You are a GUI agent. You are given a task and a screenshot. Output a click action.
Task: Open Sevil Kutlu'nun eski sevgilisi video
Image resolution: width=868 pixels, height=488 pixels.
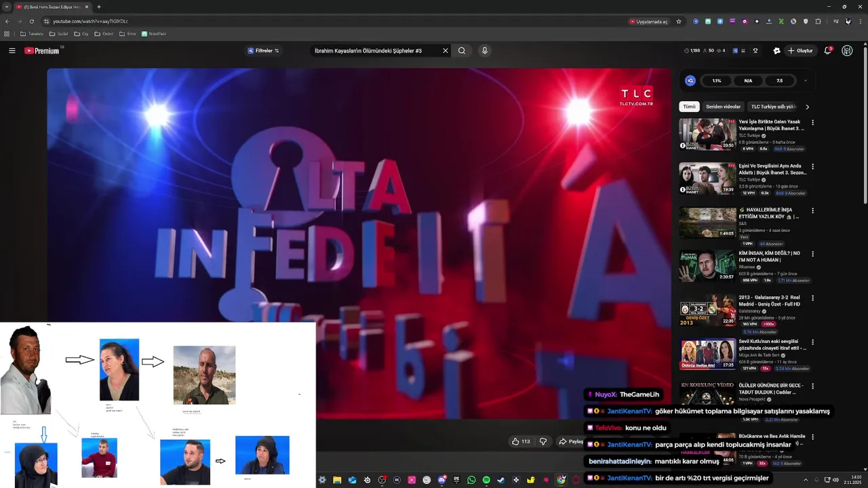click(707, 354)
